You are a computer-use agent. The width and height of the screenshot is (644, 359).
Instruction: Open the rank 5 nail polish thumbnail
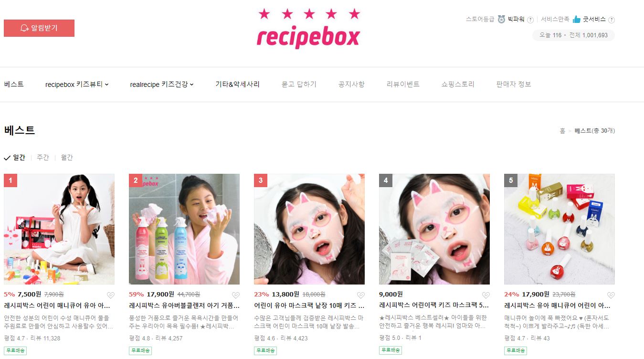click(560, 229)
